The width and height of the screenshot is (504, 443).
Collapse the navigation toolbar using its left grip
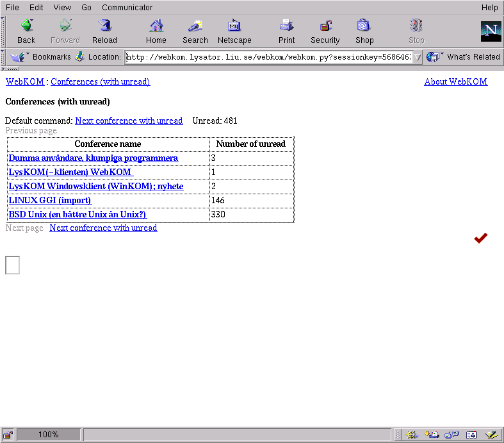tap(3, 31)
